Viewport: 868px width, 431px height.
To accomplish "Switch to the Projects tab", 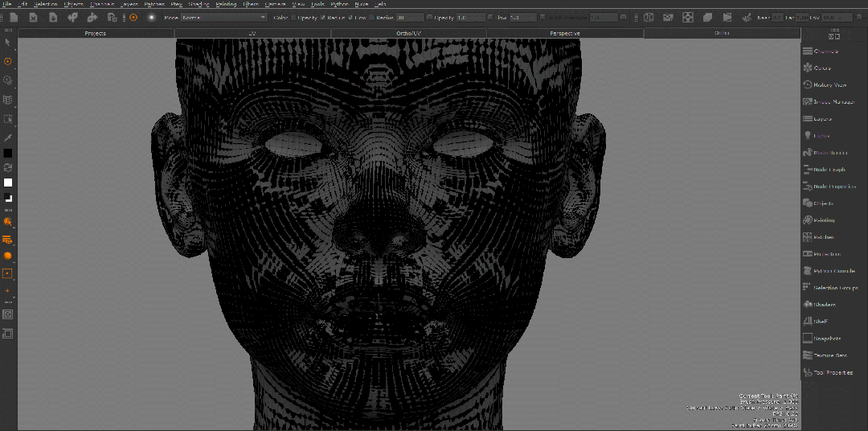I will coord(96,33).
